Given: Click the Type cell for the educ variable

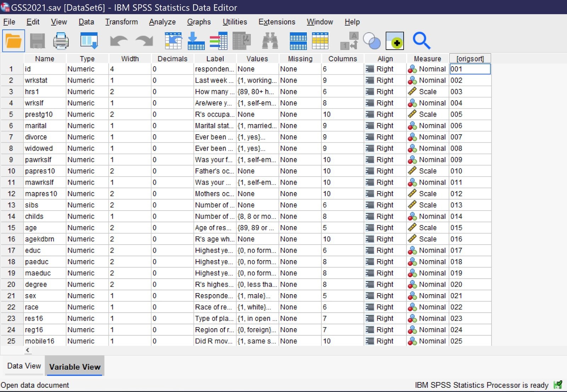Looking at the screenshot, I should pos(87,250).
